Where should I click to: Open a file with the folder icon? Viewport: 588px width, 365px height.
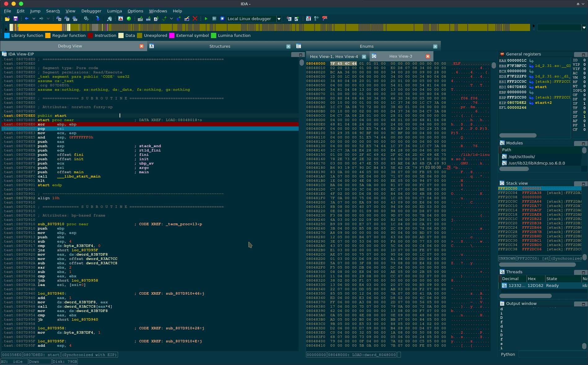tap(7, 19)
